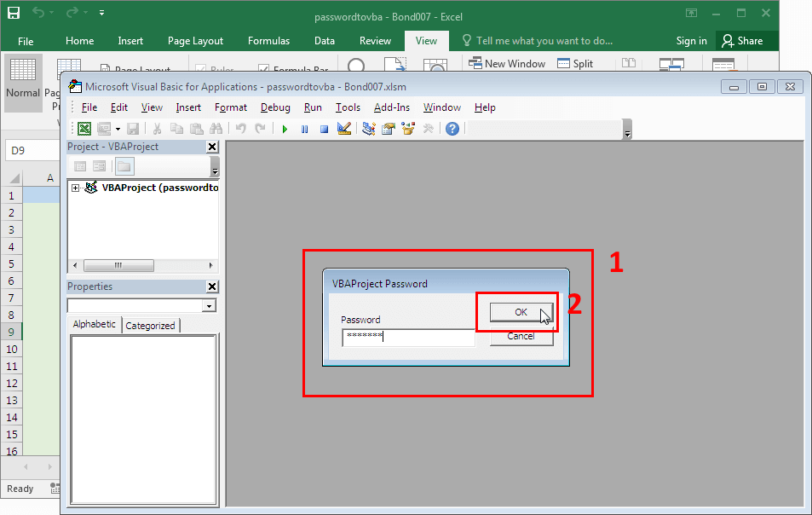
Task: Open the Properties object dropdown
Action: tap(209, 305)
